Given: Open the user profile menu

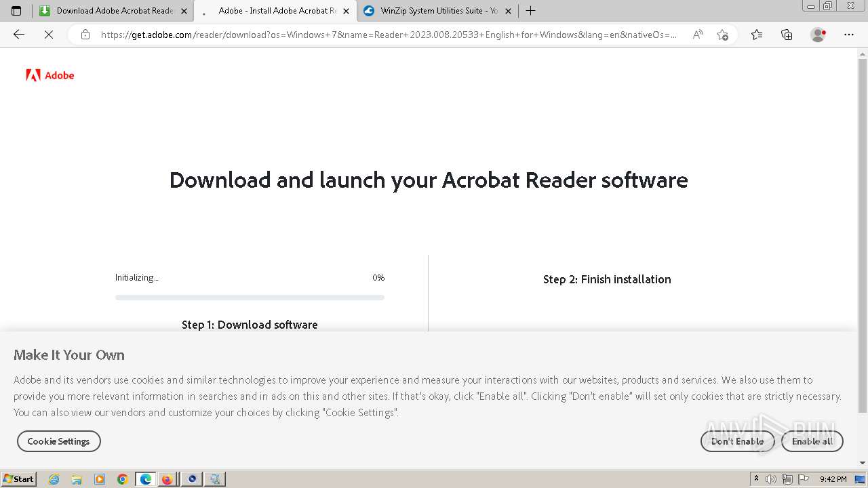Looking at the screenshot, I should pos(818,35).
